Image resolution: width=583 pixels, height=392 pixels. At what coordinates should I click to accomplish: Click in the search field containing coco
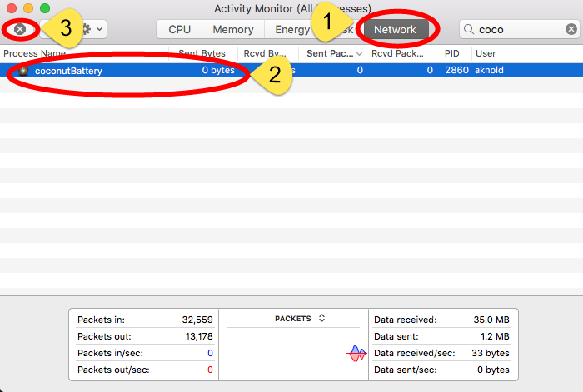click(518, 29)
